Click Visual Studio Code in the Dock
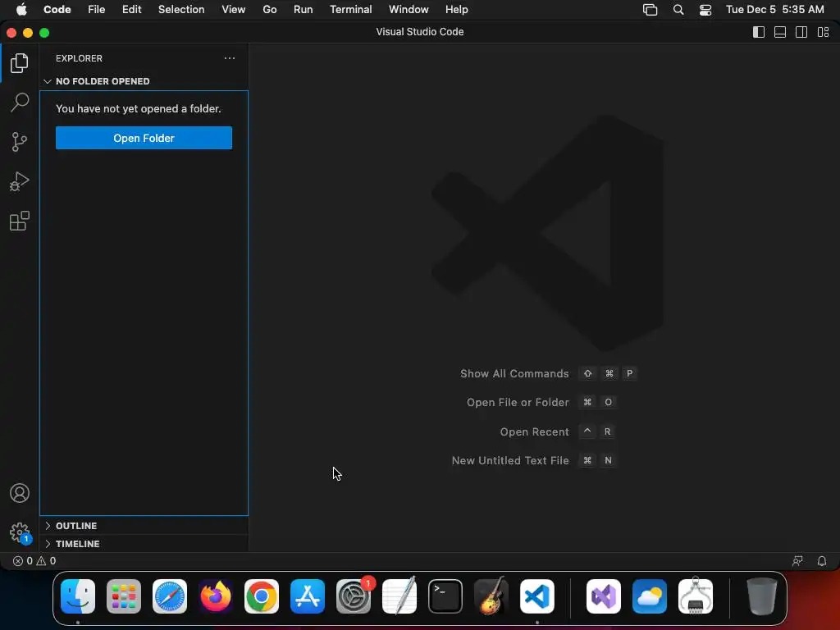This screenshot has height=630, width=840. click(x=537, y=596)
